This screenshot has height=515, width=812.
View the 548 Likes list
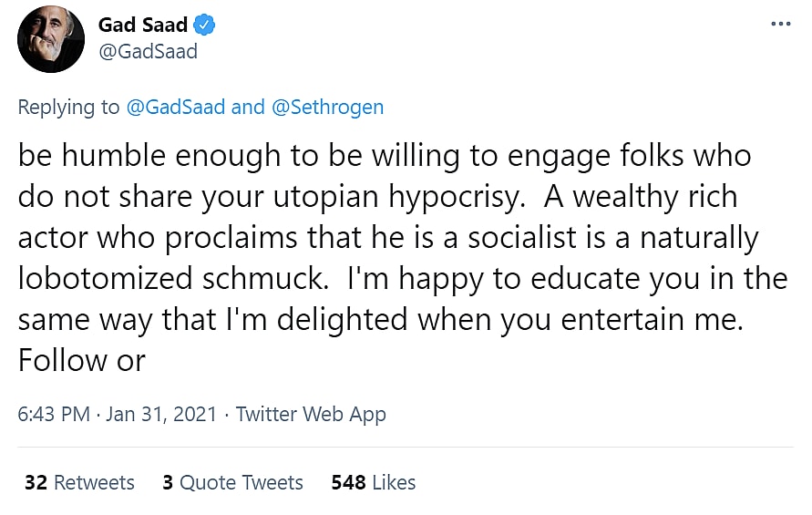(x=374, y=482)
